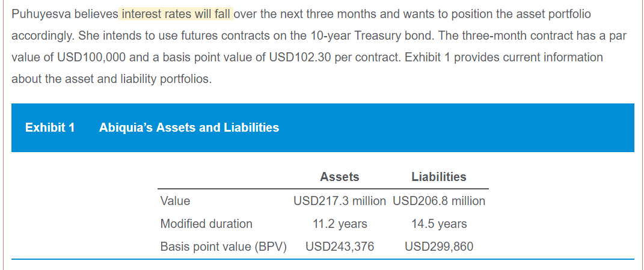644x270 pixels.
Task: Select the "11.2 years" duration cell
Action: click(x=340, y=224)
